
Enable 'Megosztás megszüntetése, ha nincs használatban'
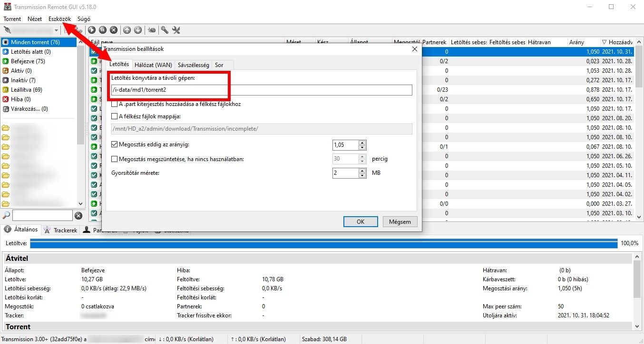pyautogui.click(x=114, y=159)
